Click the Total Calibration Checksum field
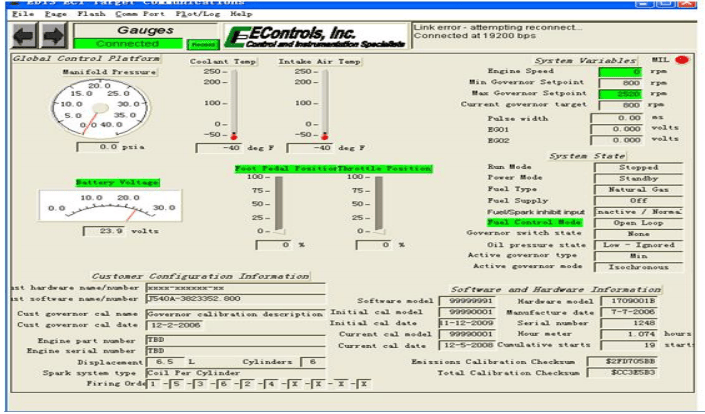The height and width of the screenshot is (414, 705). 623,373
